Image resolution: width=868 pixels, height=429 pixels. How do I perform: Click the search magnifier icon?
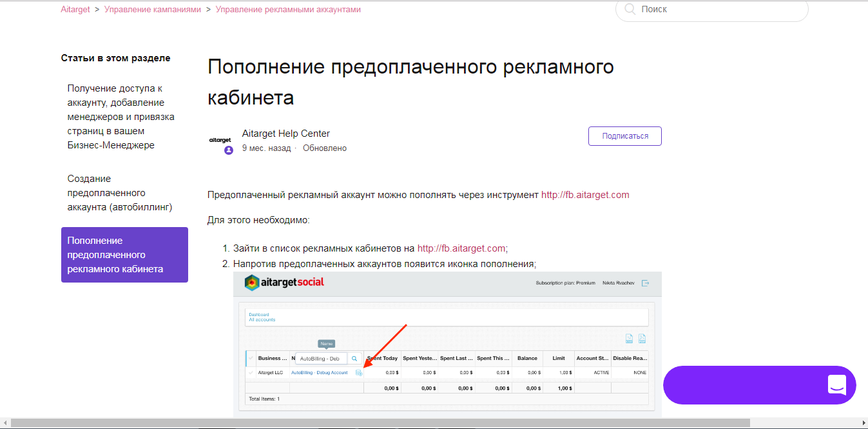tap(630, 10)
